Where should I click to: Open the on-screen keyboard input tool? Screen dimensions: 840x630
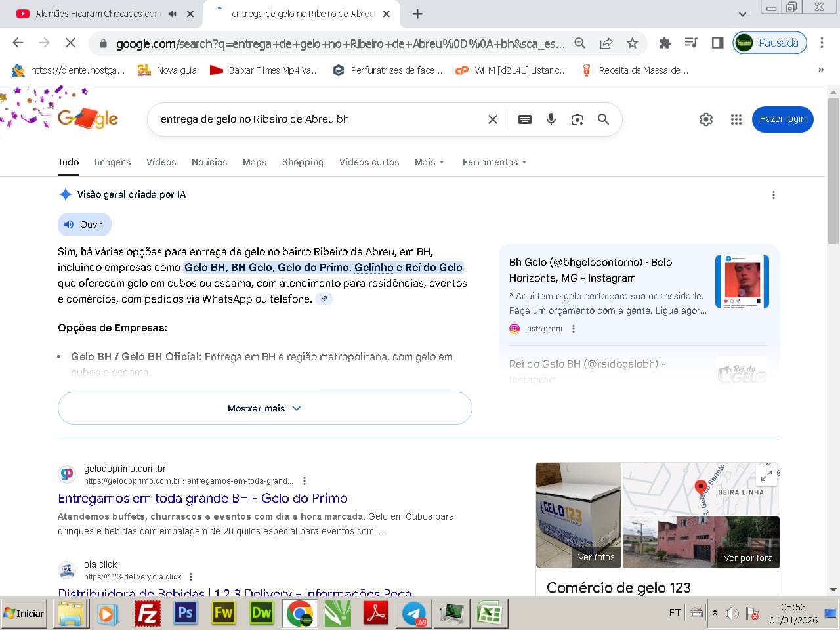pyautogui.click(x=525, y=119)
